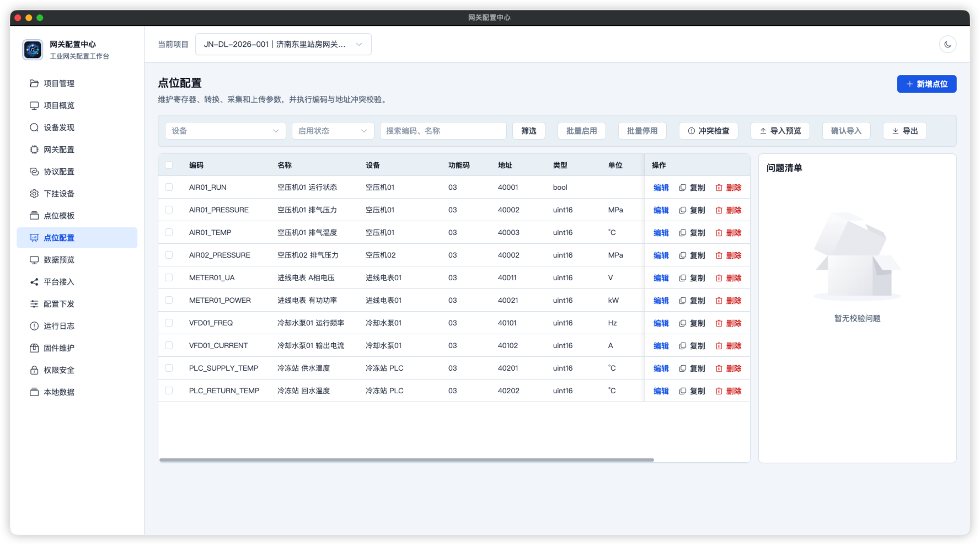Click the 固件维护 package icon

pyautogui.click(x=34, y=348)
